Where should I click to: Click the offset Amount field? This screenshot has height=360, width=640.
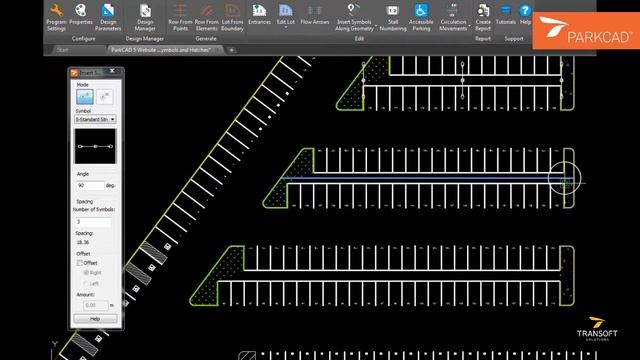point(96,305)
